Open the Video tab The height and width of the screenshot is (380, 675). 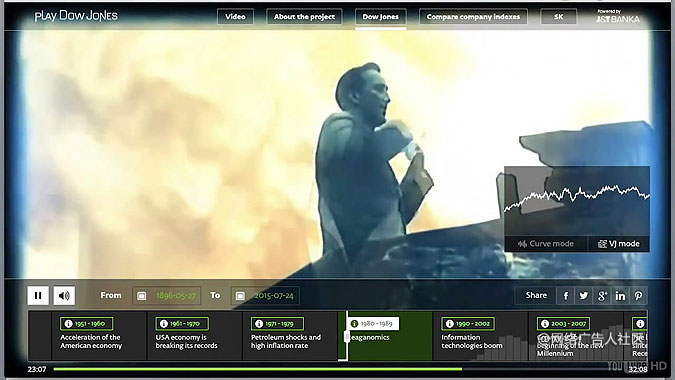235,17
